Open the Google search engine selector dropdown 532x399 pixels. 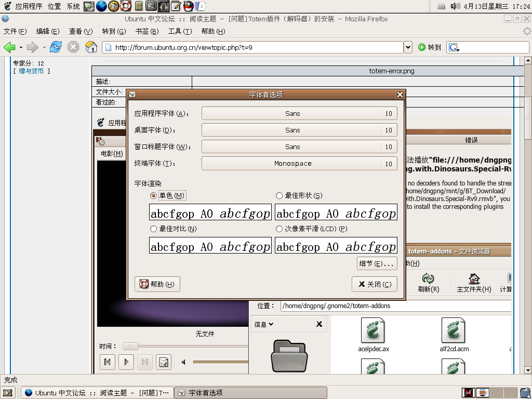454,47
